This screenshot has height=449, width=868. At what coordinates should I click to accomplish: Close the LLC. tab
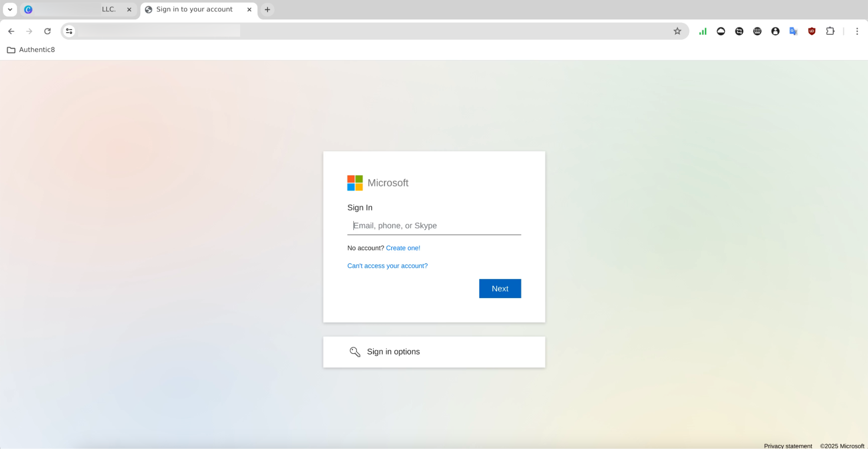coord(129,10)
